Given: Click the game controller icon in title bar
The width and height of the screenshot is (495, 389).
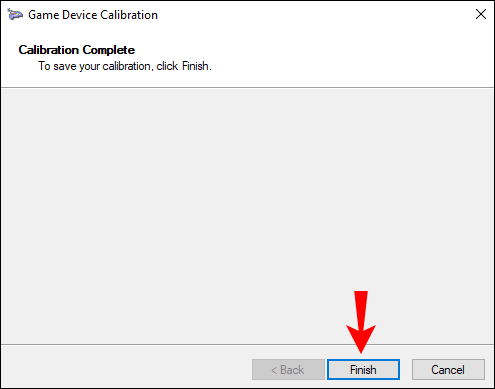Looking at the screenshot, I should click(x=15, y=15).
